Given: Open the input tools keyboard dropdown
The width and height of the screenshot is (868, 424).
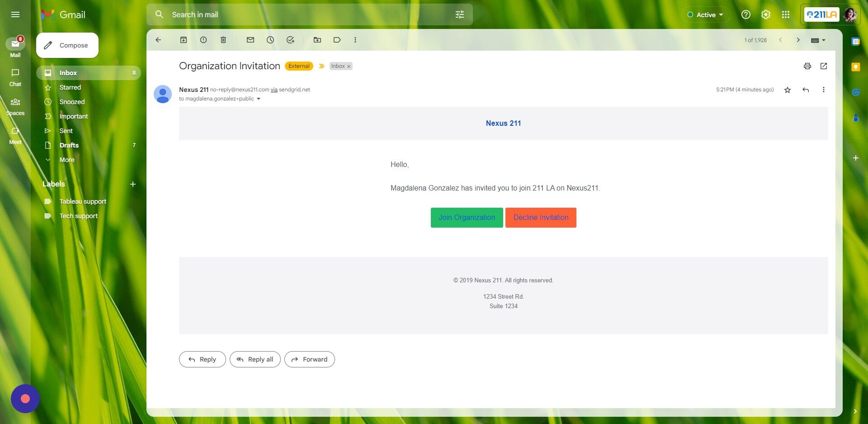Looking at the screenshot, I should click(818, 40).
